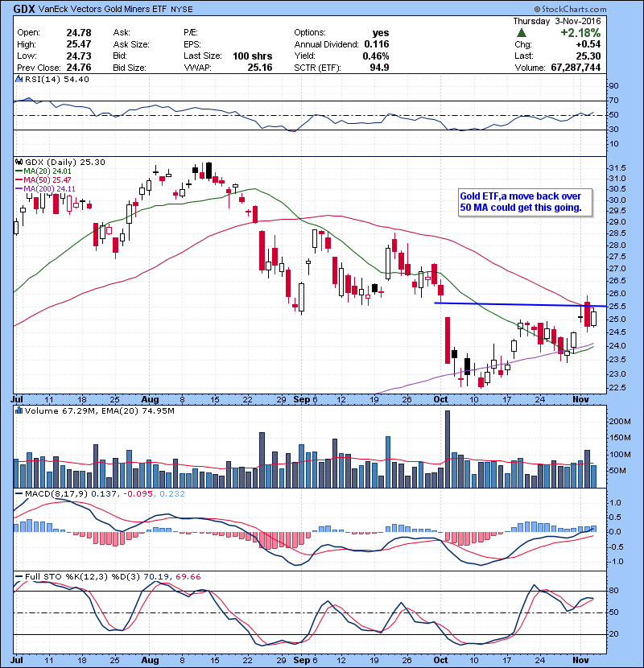This screenshot has height=668, width=644.
Task: Click the 200M tick on the volume axis
Action: [620, 422]
